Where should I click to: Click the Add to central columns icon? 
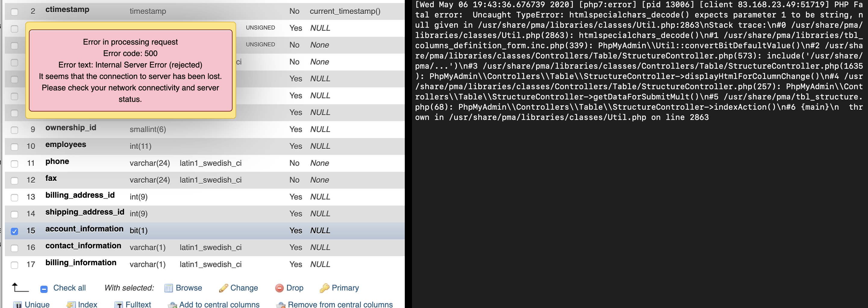(x=173, y=305)
